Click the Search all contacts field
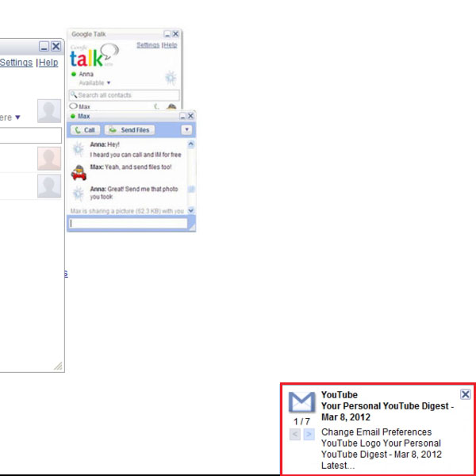Image resolution: width=476 pixels, height=476 pixels. (x=125, y=95)
